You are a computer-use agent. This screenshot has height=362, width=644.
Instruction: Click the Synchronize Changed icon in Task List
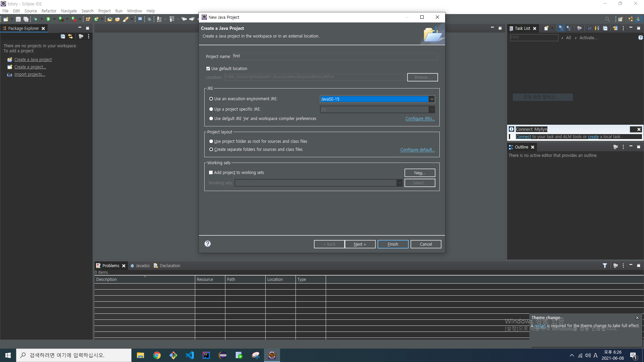pyautogui.click(x=615, y=28)
